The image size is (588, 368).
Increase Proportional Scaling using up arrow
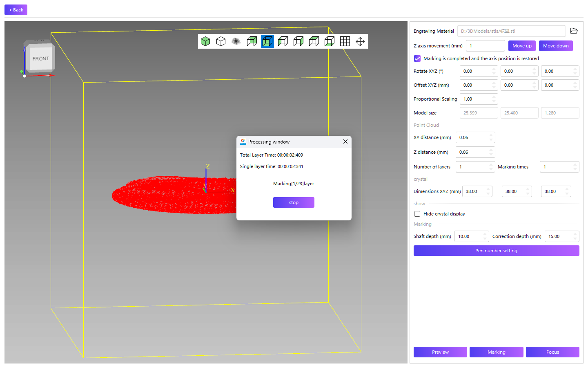click(x=494, y=97)
